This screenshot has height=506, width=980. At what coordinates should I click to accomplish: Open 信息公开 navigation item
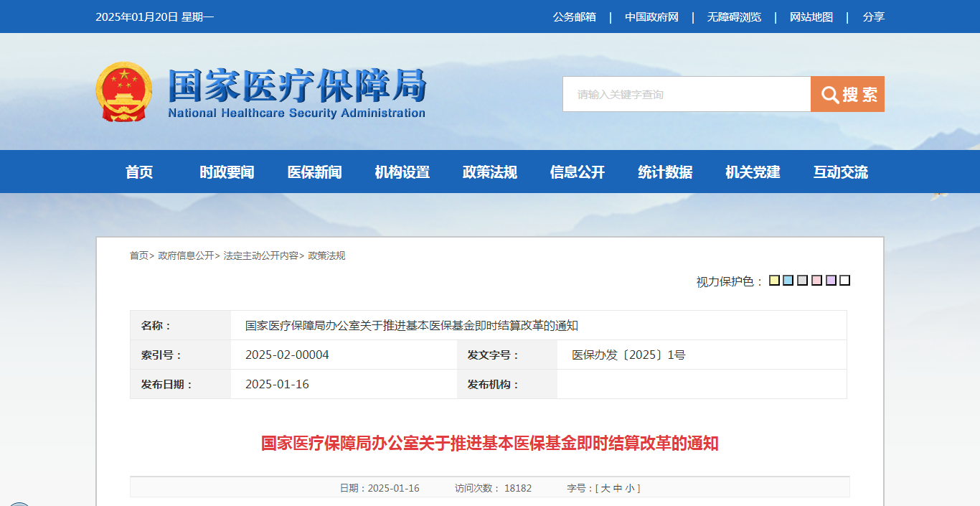577,172
